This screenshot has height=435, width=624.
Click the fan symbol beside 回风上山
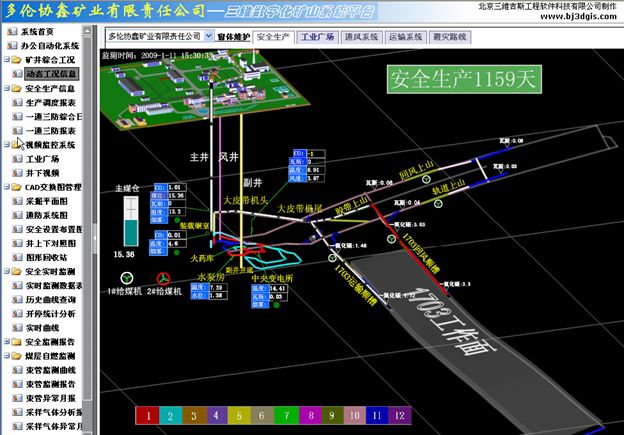click(426, 179)
